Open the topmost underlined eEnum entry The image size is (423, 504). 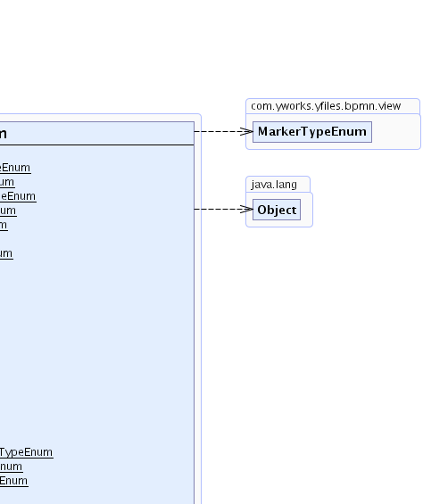coord(15,168)
